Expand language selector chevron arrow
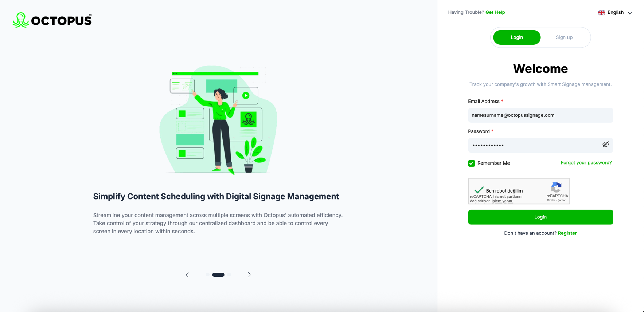Screen dimensions: 644x312 coord(629,13)
